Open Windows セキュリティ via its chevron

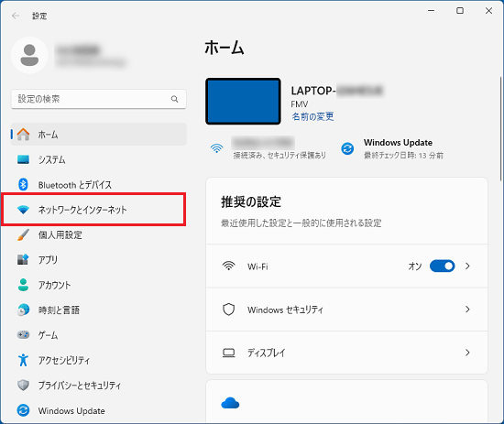click(x=467, y=310)
